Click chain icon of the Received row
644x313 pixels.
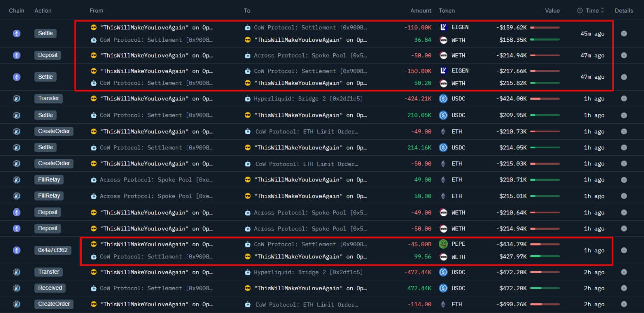point(17,288)
